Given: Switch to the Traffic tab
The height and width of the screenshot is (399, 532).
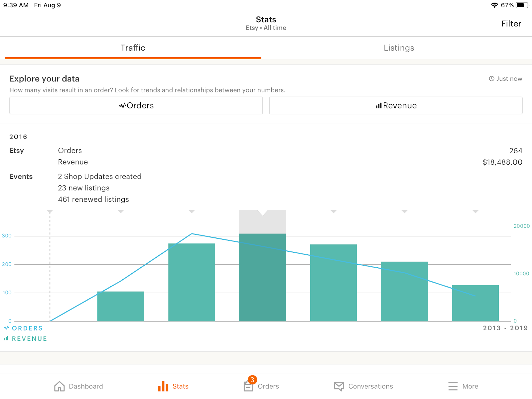Looking at the screenshot, I should pyautogui.click(x=133, y=48).
